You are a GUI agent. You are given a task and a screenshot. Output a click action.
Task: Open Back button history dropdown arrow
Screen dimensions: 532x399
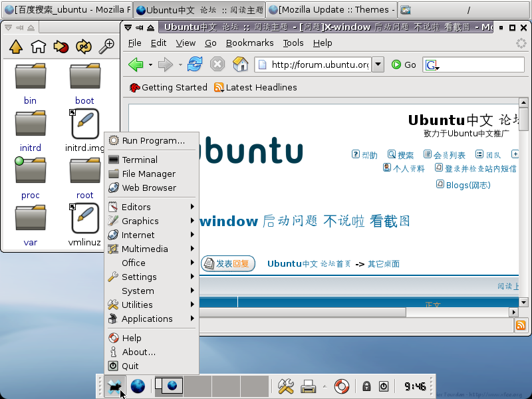coord(150,65)
